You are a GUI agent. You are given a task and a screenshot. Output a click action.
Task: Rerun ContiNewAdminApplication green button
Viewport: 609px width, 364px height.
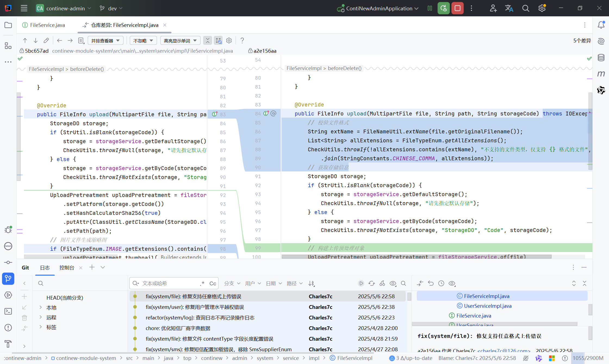point(443,8)
